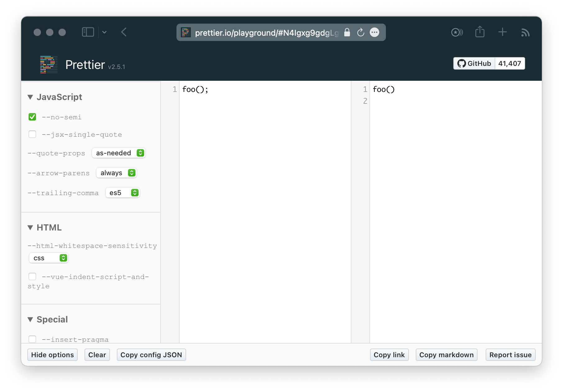Click Hide options button

(x=53, y=355)
